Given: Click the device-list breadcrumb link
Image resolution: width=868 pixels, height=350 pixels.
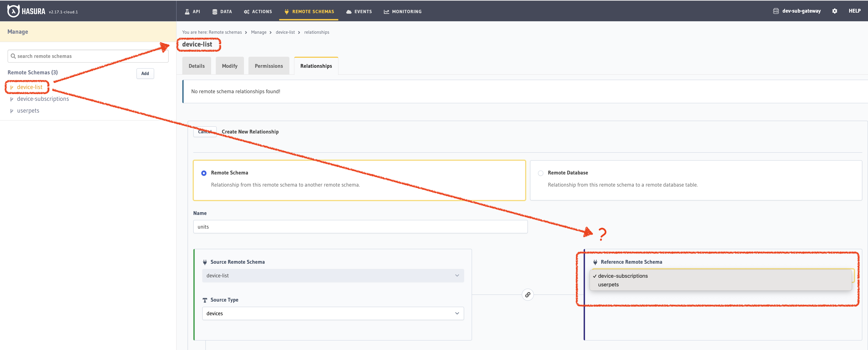Looking at the screenshot, I should coord(285,32).
